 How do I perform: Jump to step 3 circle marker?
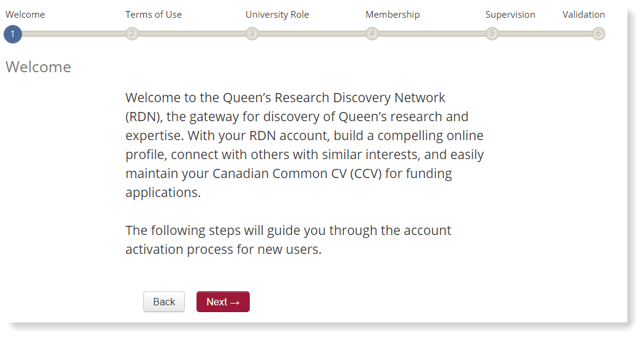(252, 34)
